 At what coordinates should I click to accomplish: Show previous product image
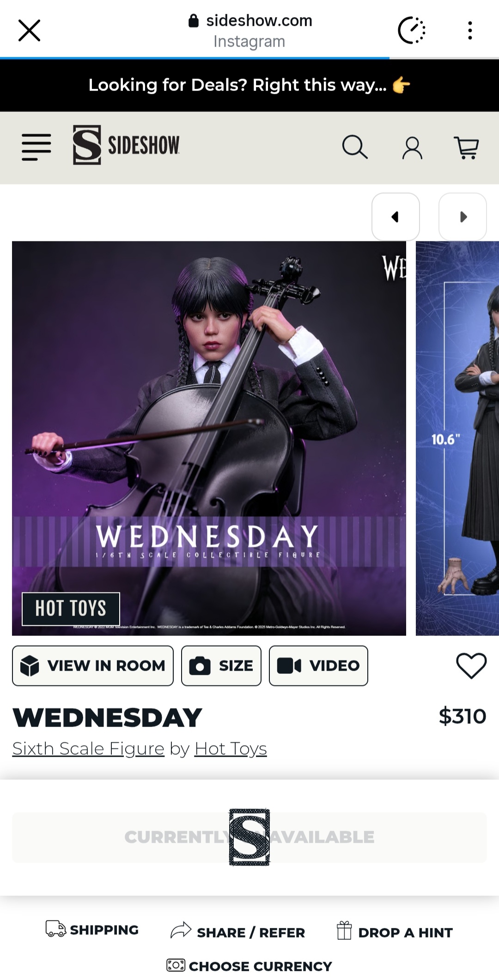coord(396,216)
